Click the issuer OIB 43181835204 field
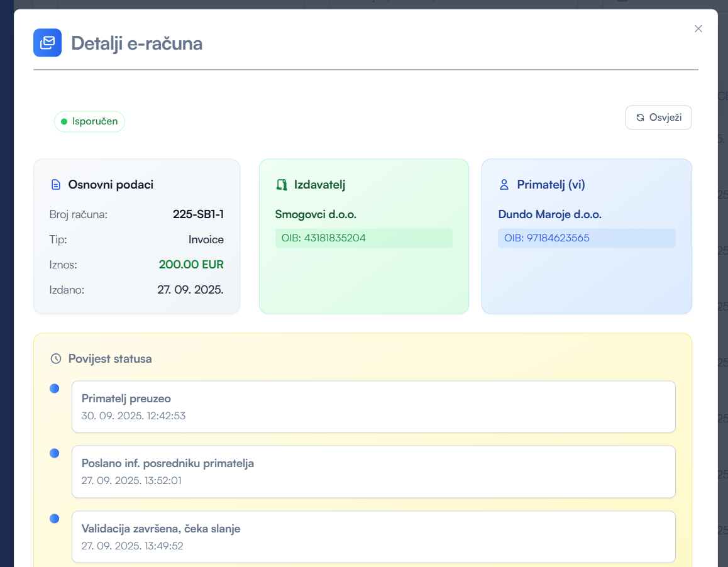Image resolution: width=728 pixels, height=567 pixels. point(363,238)
